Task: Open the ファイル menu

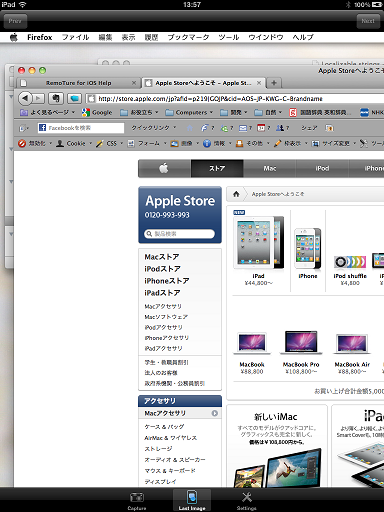Action: pos(75,37)
